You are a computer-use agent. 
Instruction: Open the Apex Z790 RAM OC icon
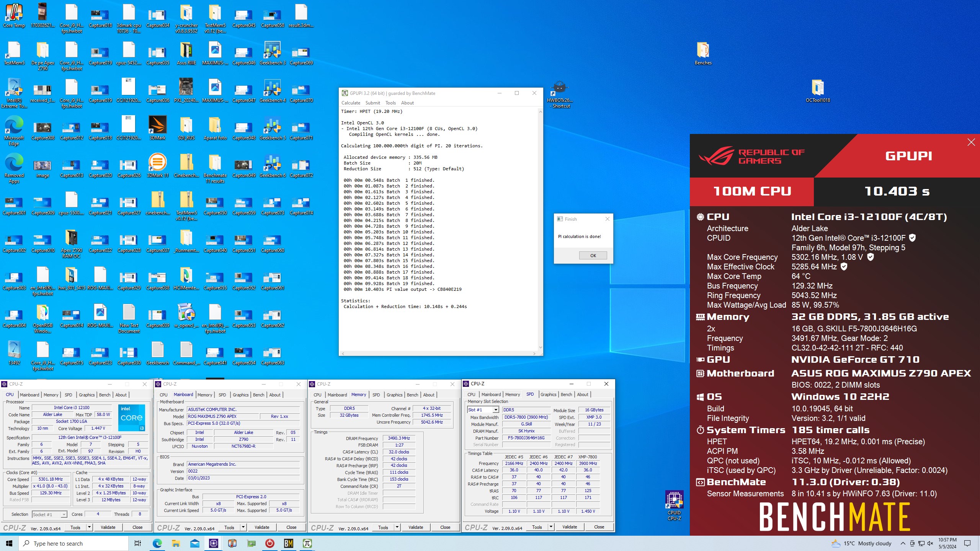(71, 243)
